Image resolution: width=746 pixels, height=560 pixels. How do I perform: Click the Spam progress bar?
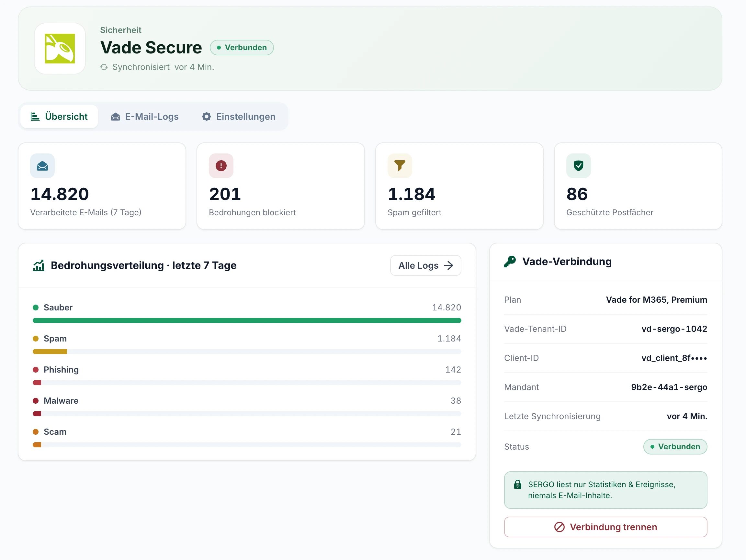pos(247,351)
